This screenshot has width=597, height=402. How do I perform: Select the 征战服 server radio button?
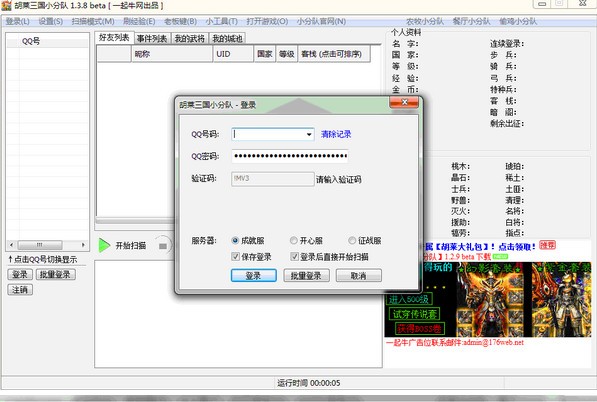tap(352, 241)
